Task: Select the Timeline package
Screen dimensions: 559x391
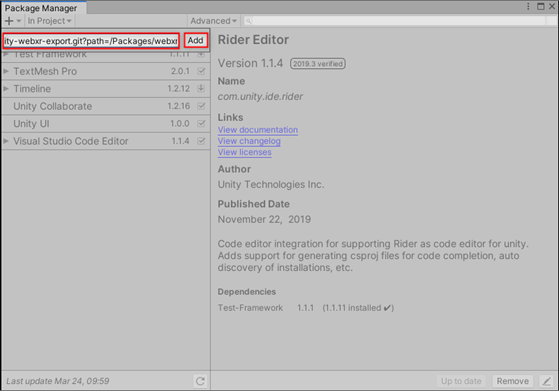Action: 106,89
